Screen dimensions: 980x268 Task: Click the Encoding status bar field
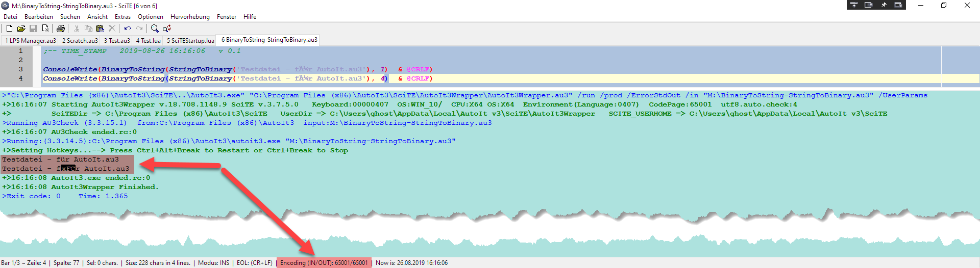pos(324,263)
